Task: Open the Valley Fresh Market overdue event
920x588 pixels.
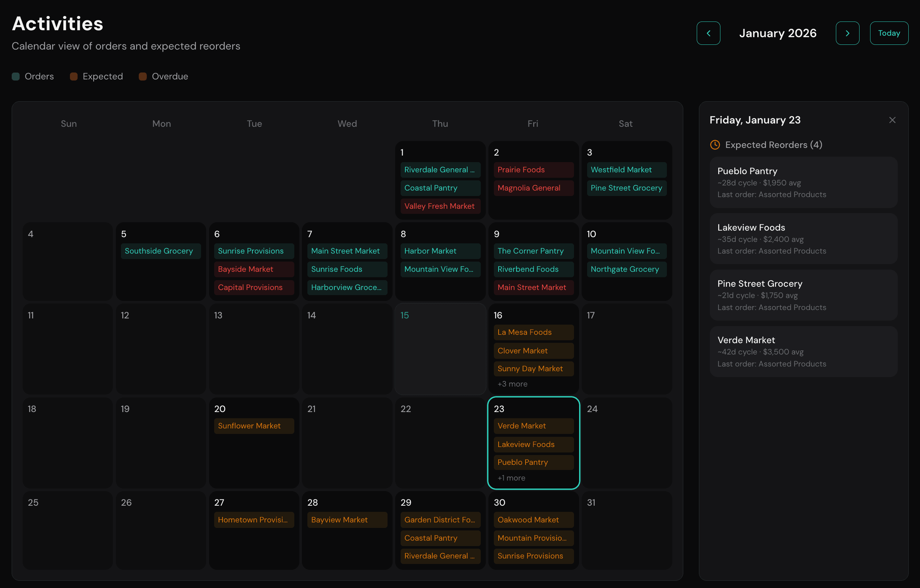Action: coord(440,206)
